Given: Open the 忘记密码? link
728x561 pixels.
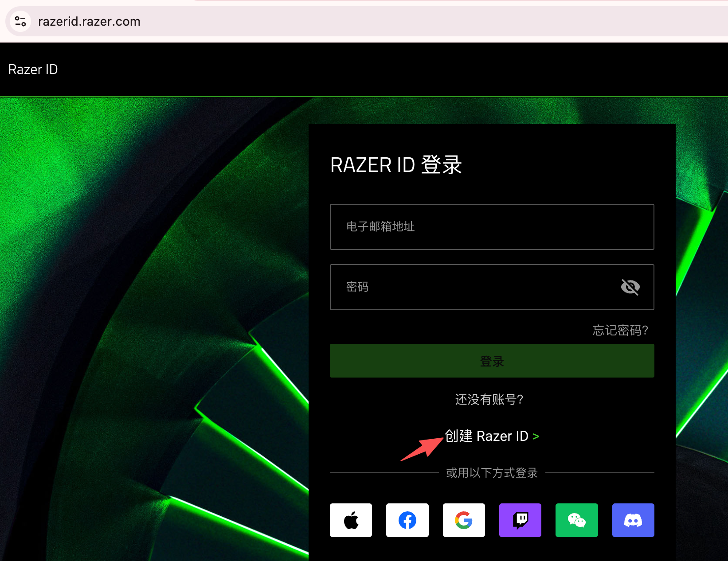Looking at the screenshot, I should tap(620, 330).
